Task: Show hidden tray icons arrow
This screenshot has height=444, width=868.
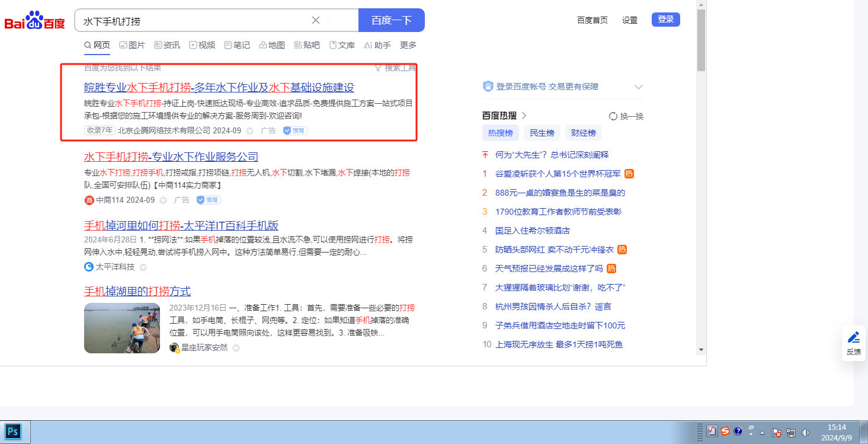Action: [x=763, y=432]
